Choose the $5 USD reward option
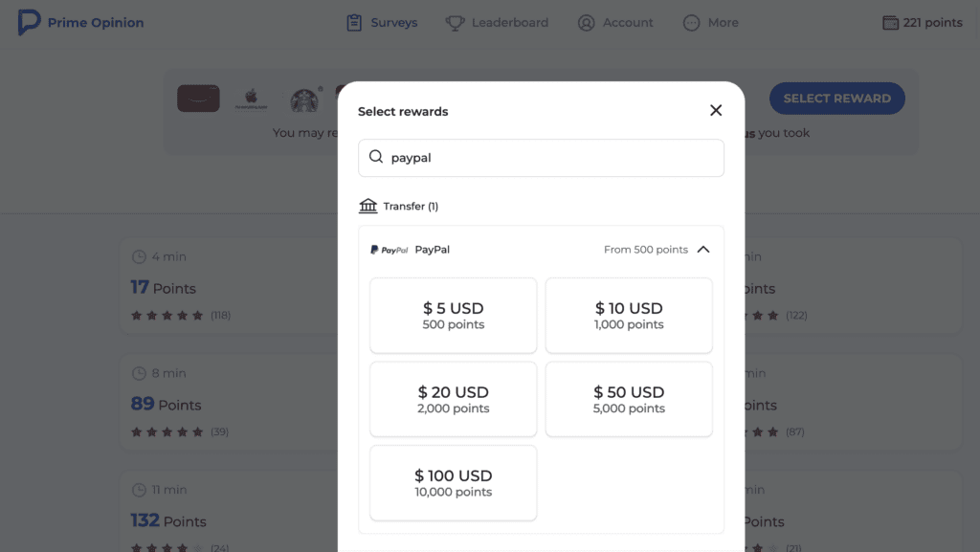 (x=453, y=316)
